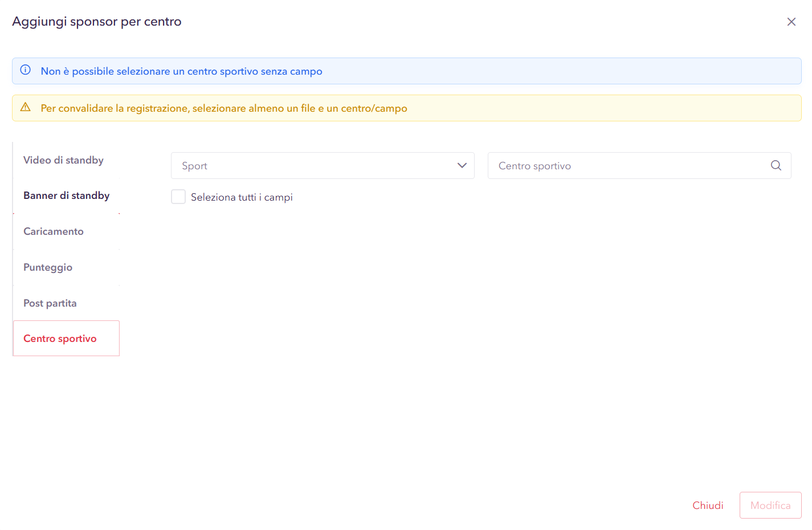Tick the 'Seleziona tutti i campi' checkbox

[x=178, y=197]
